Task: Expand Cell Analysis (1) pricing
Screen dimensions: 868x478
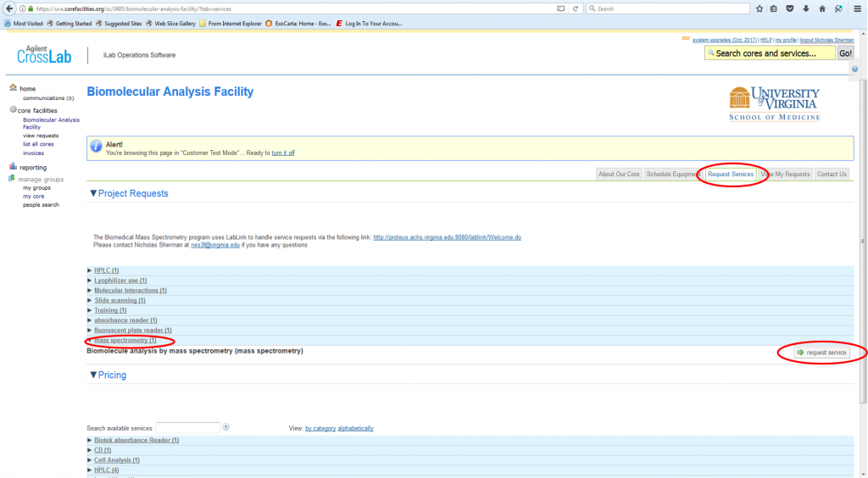Action: tap(117, 460)
